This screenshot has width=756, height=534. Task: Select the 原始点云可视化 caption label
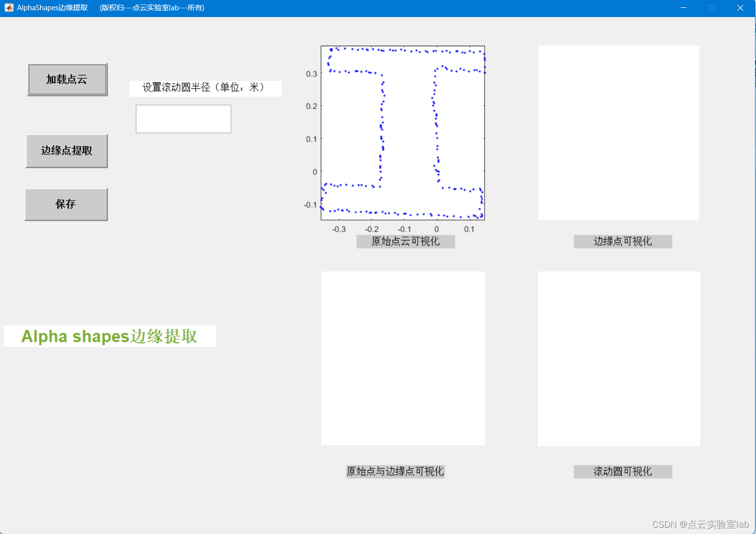pos(405,241)
